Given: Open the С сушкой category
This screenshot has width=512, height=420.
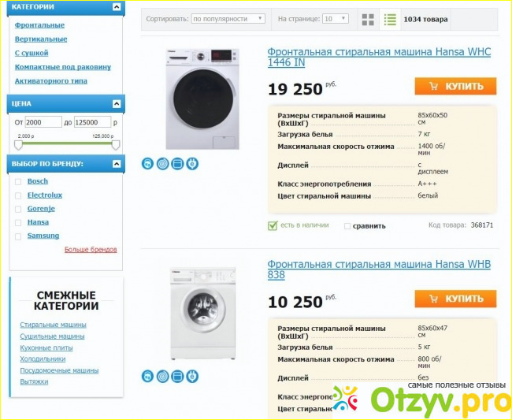Looking at the screenshot, I should click(x=32, y=53).
